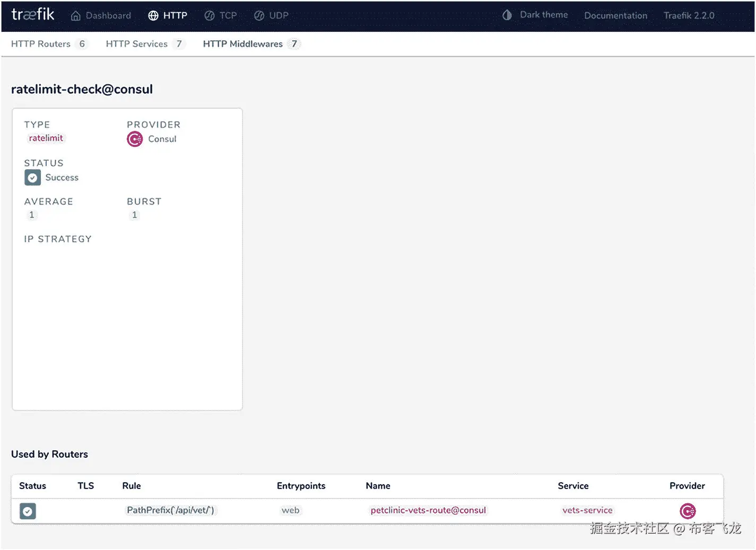The width and height of the screenshot is (756, 550).
Task: Click the Traefik logo
Action: point(33,14)
